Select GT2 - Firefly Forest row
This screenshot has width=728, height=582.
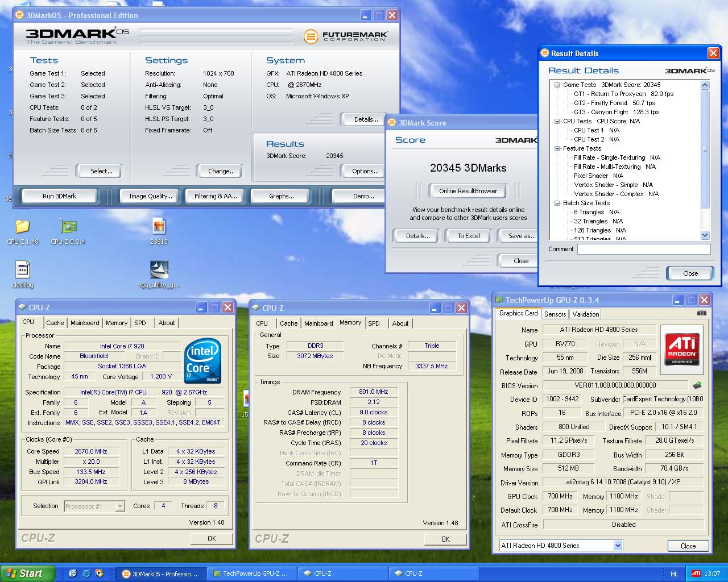(x=614, y=103)
